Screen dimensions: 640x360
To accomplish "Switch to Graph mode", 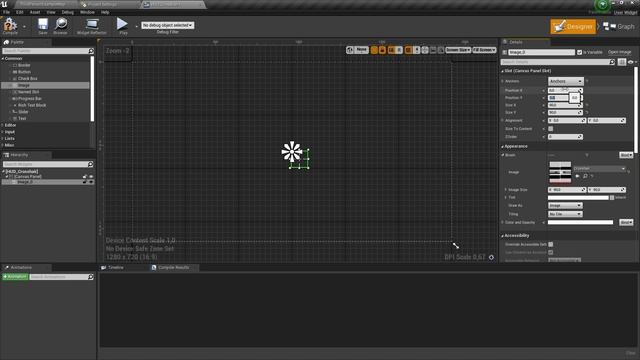I will click(x=619, y=27).
